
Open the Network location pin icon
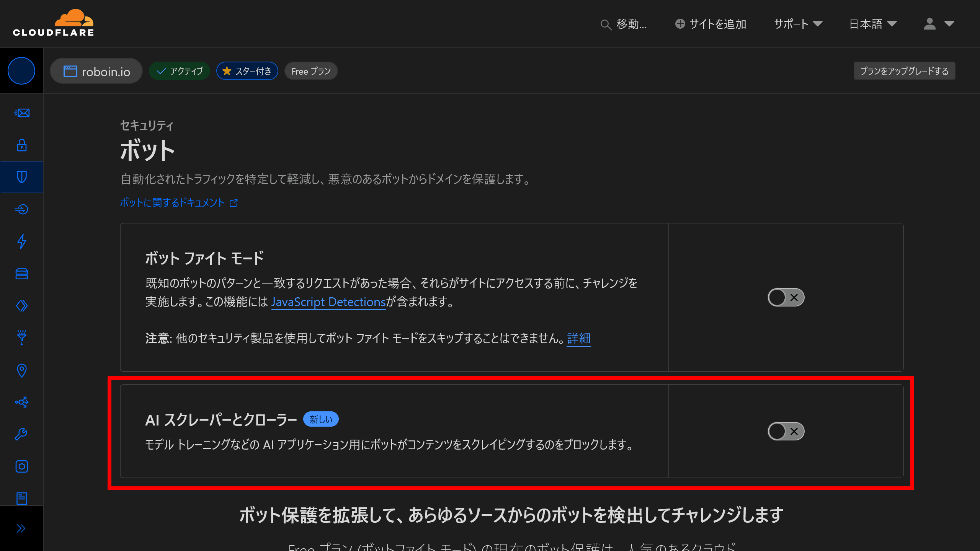(22, 370)
